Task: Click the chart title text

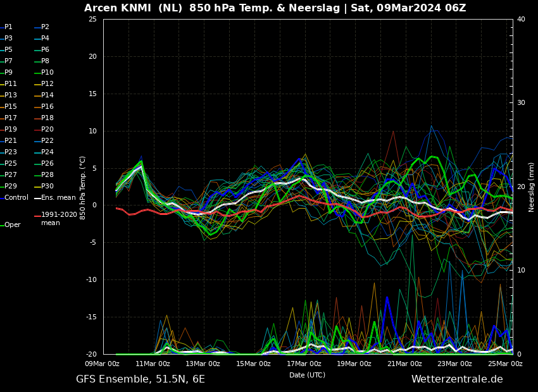Action: [x=275, y=8]
